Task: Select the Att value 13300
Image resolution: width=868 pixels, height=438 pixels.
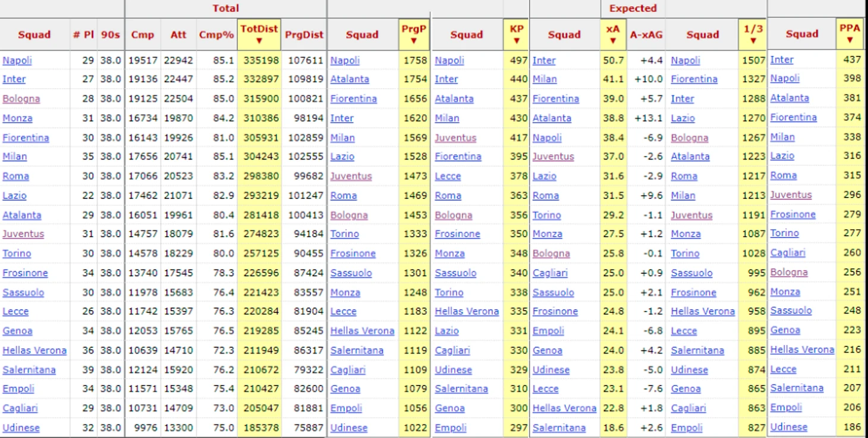Action: [x=179, y=428]
